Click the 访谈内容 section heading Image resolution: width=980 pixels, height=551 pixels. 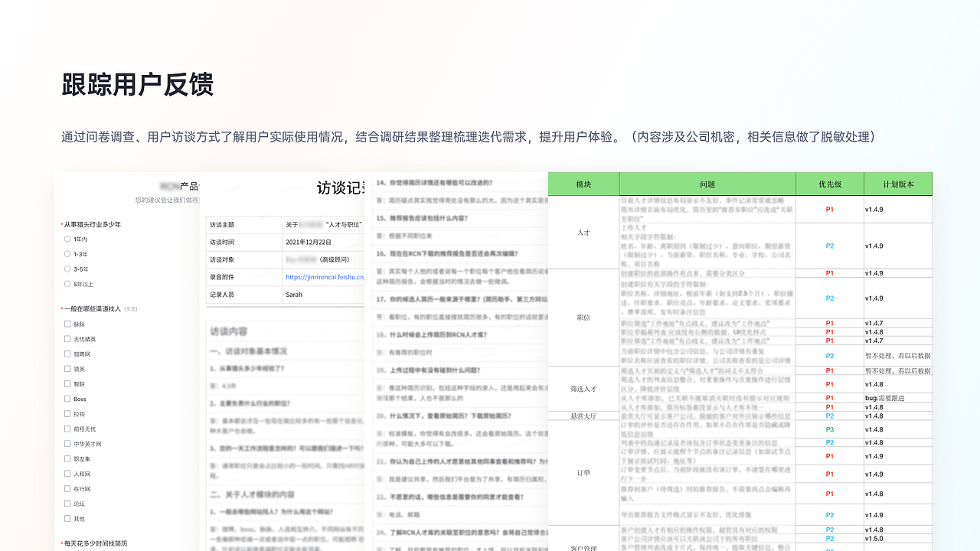tap(228, 331)
